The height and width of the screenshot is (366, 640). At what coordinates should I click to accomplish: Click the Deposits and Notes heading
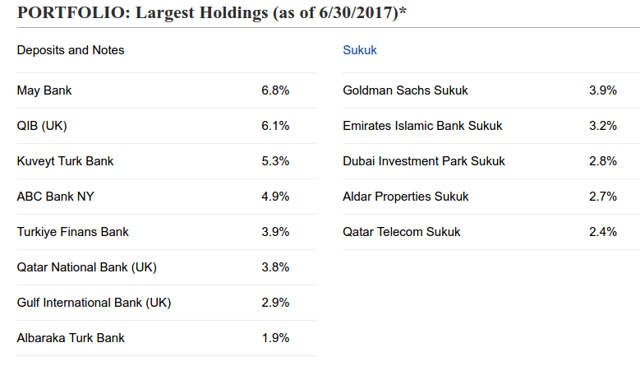(71, 50)
